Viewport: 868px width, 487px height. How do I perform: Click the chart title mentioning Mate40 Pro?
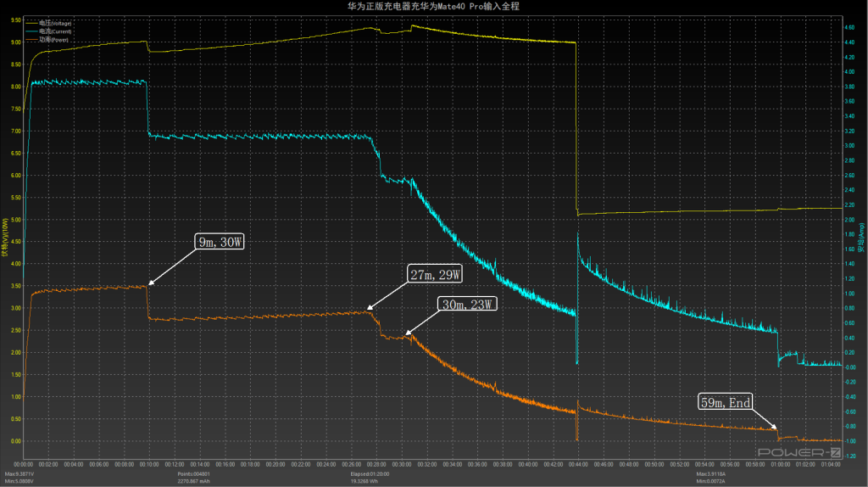pos(433,6)
